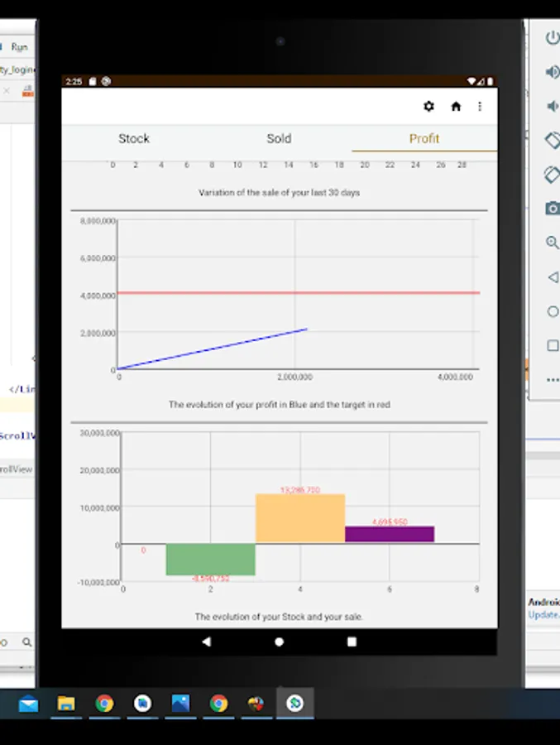Image resolution: width=560 pixels, height=745 pixels.
Task: Open the settings gear in app bar
Action: (x=428, y=107)
